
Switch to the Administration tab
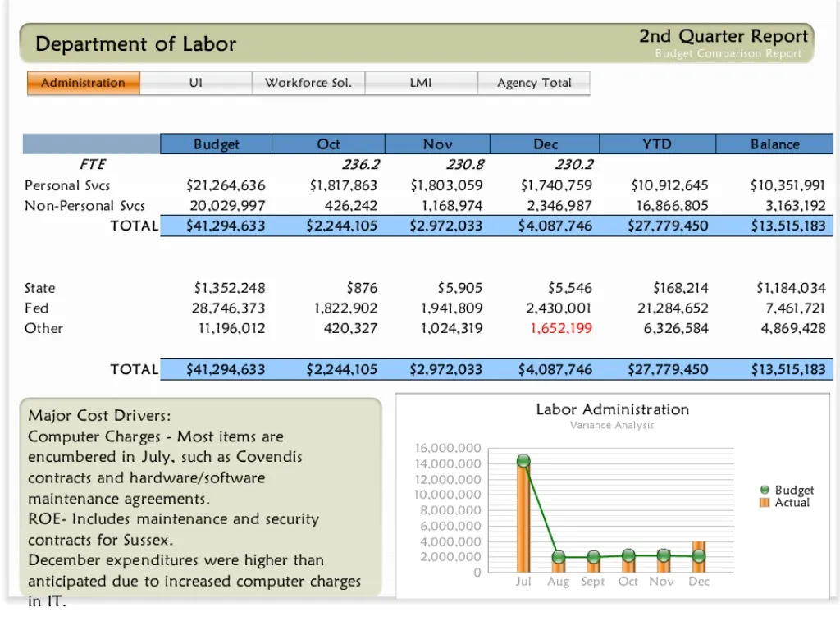83,83
